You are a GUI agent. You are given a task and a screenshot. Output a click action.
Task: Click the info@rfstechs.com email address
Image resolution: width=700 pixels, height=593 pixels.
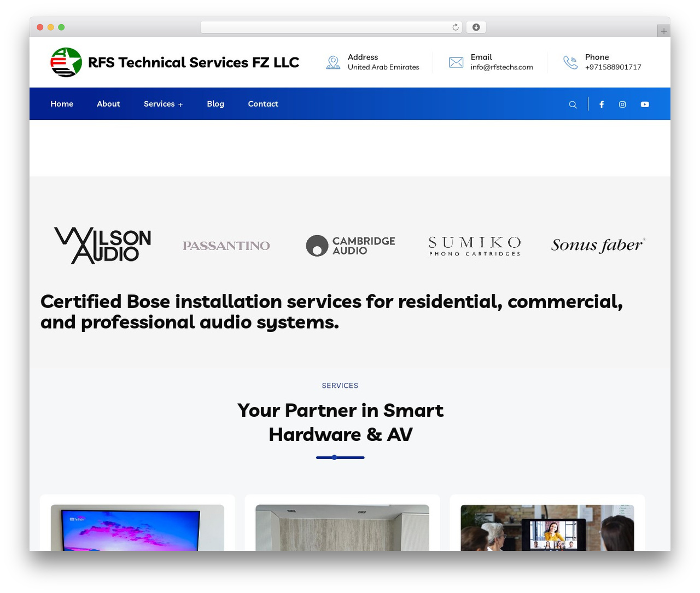(502, 67)
